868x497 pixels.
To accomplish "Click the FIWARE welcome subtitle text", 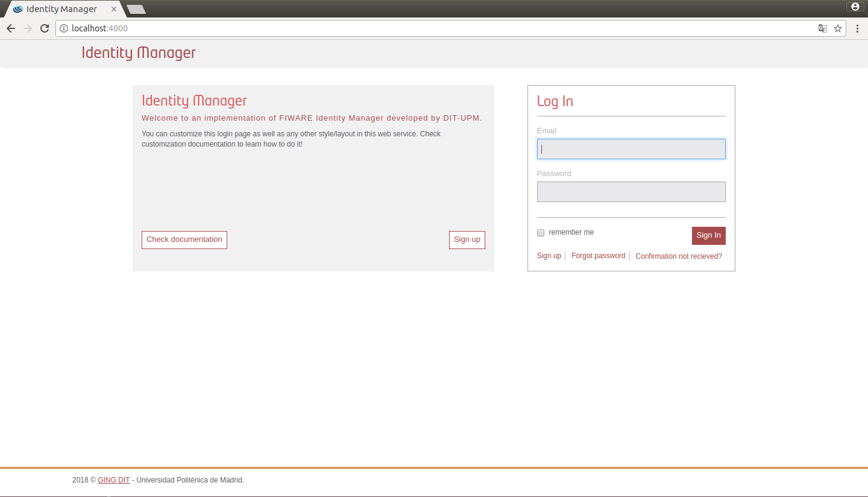I will (x=312, y=118).
